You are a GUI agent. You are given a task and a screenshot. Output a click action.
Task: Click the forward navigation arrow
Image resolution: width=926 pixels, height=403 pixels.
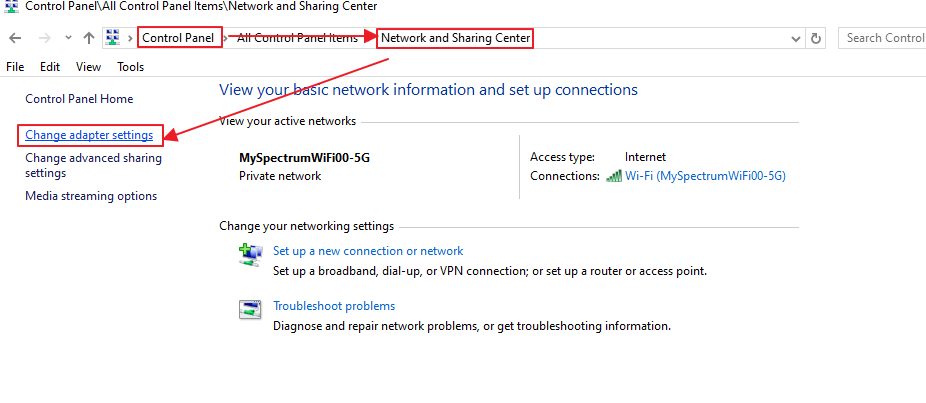coord(44,38)
